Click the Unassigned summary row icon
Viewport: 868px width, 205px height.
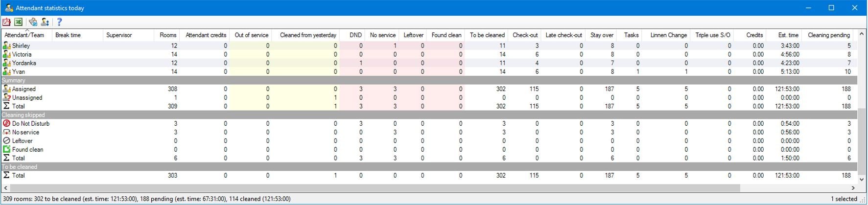click(x=6, y=98)
